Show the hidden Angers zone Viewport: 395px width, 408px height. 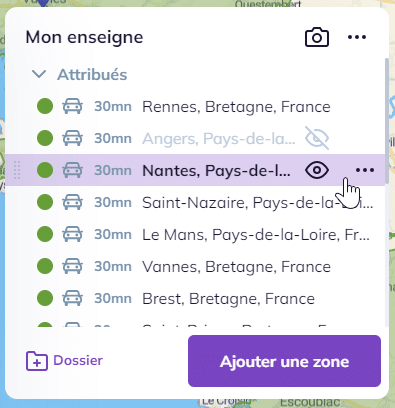[x=317, y=138]
